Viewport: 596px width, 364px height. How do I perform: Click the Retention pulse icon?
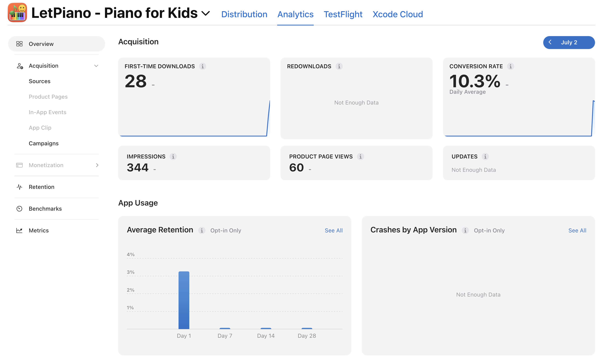point(19,187)
